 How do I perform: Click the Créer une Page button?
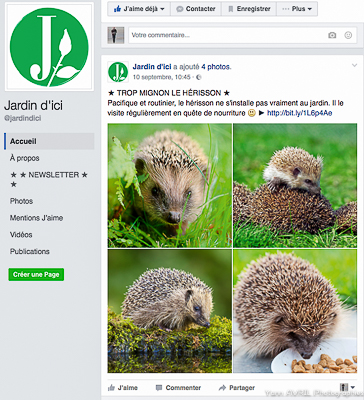pyautogui.click(x=36, y=275)
